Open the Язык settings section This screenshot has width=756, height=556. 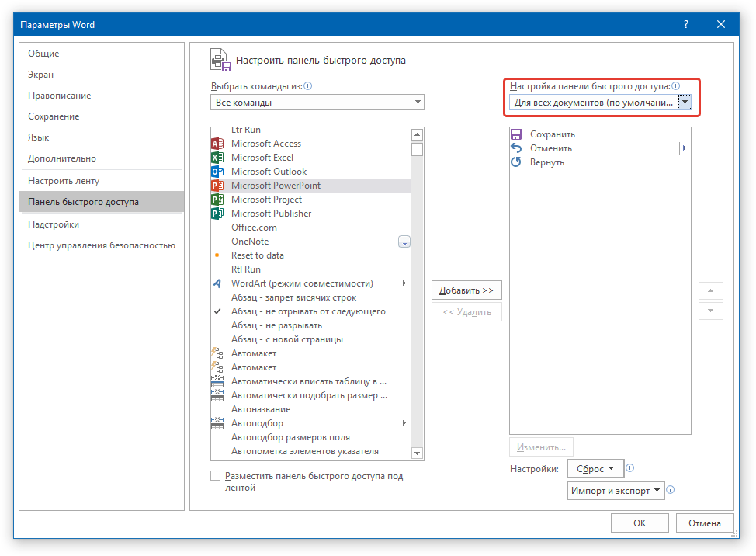(x=102, y=137)
